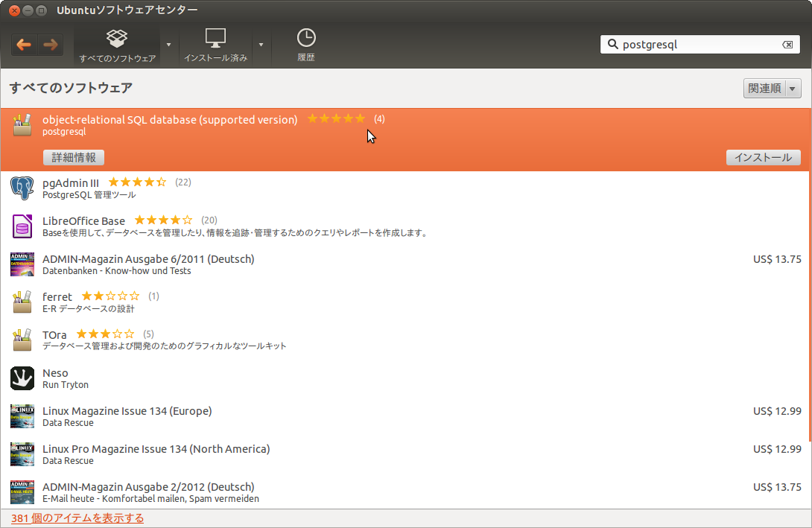This screenshot has height=528, width=812.
Task: Go forward with the right arrow button
Action: 51,45
